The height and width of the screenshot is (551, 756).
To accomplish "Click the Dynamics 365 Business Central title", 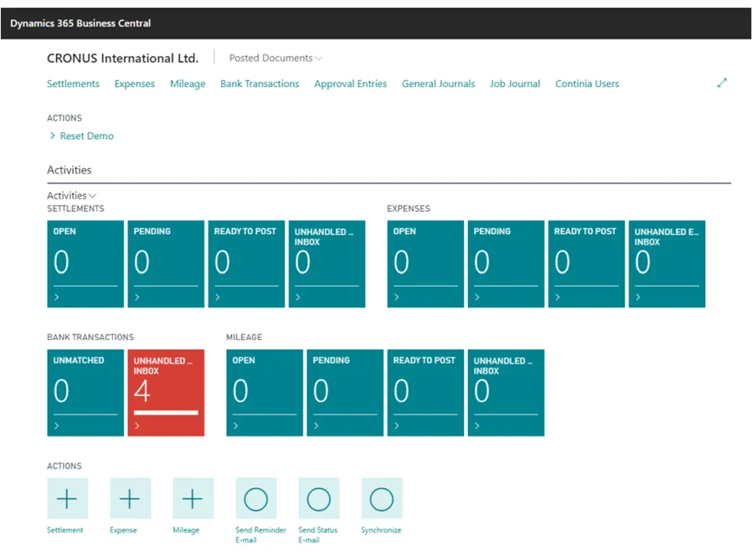I will (80, 23).
